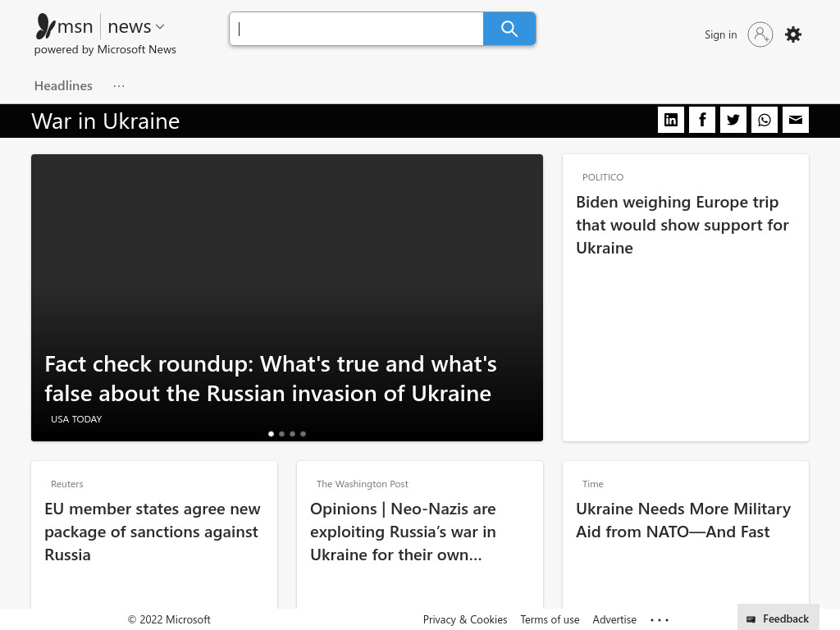This screenshot has width=840, height=630.
Task: Select first carousel slide dot
Action: (x=271, y=434)
